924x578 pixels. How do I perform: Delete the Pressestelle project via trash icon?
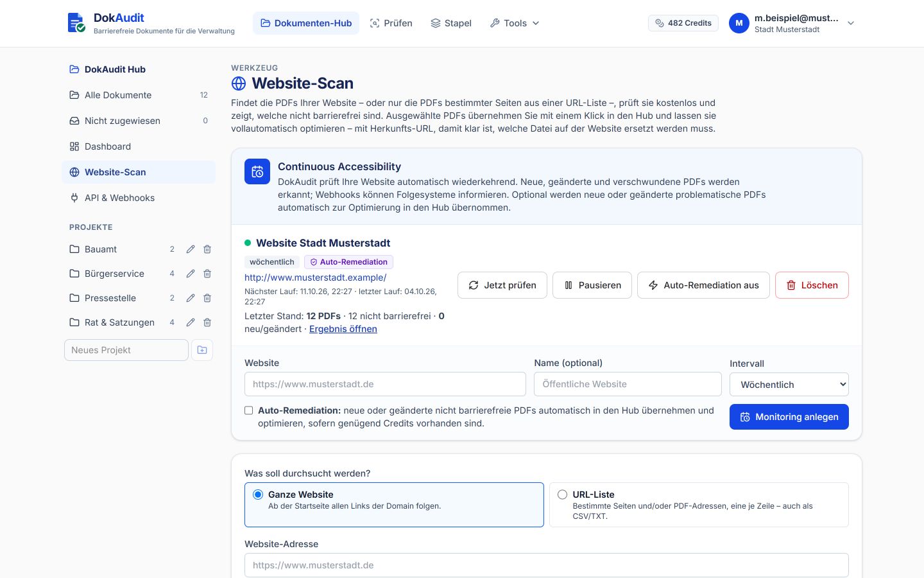point(207,298)
